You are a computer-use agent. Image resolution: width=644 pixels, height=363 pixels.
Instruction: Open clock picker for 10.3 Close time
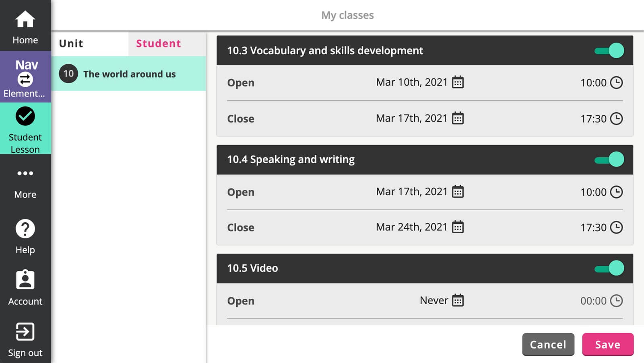pos(616,119)
